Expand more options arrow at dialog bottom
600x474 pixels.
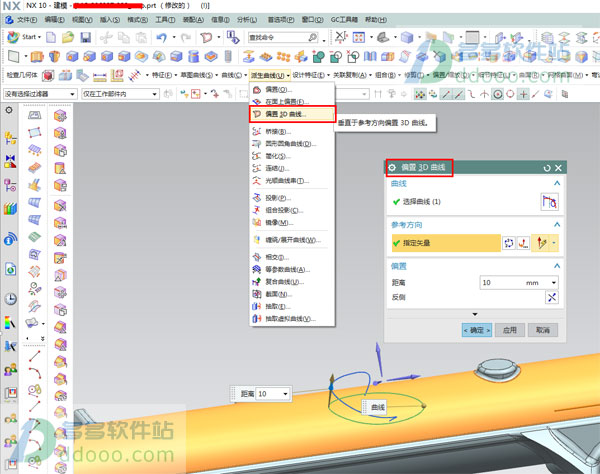click(x=474, y=315)
